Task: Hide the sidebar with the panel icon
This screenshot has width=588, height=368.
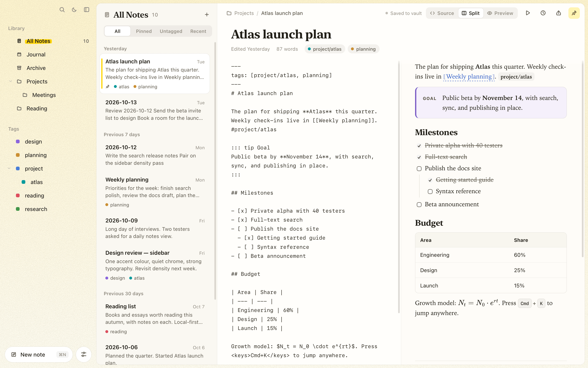Action: [x=87, y=10]
